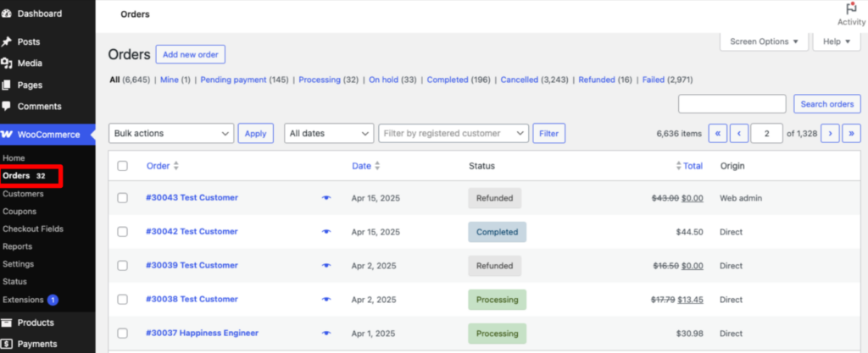Click the Date column sort arrows
This screenshot has height=353, width=868.
click(x=377, y=166)
